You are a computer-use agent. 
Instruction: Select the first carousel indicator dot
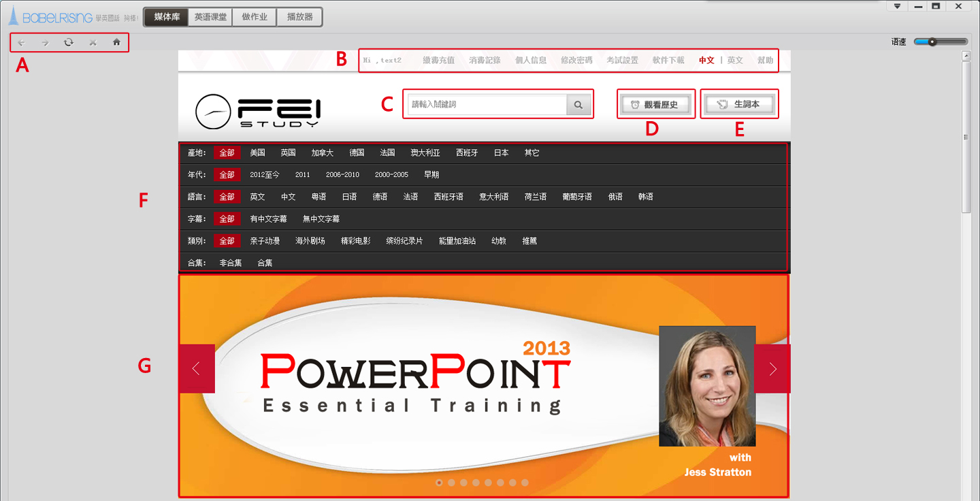439,483
